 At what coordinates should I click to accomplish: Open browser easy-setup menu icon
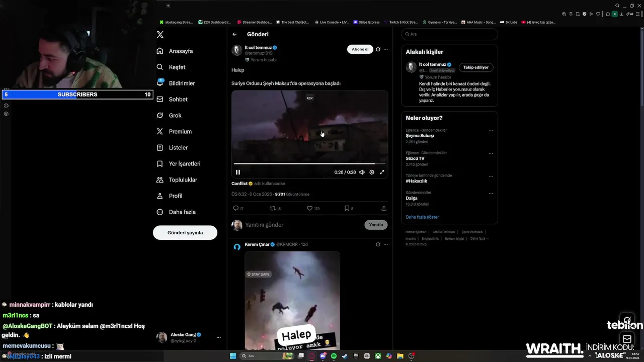point(637,14)
